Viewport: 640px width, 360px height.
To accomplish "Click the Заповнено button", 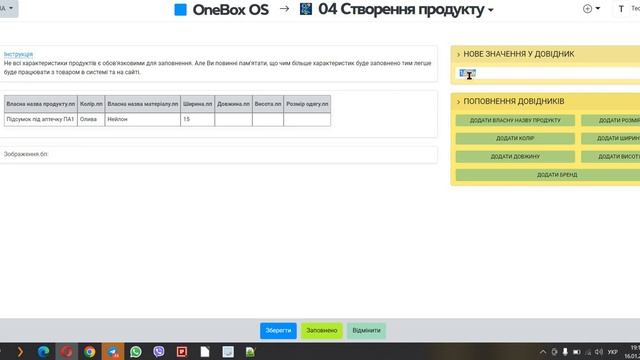I will pyautogui.click(x=322, y=331).
